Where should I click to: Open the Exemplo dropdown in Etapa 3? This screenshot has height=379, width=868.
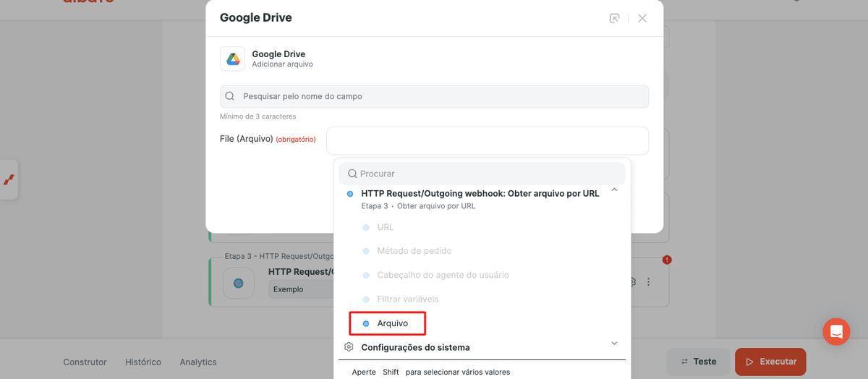300,289
